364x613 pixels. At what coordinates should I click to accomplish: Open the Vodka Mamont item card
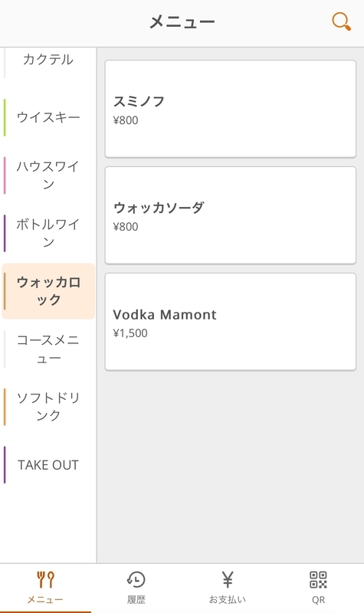pyautogui.click(x=231, y=322)
